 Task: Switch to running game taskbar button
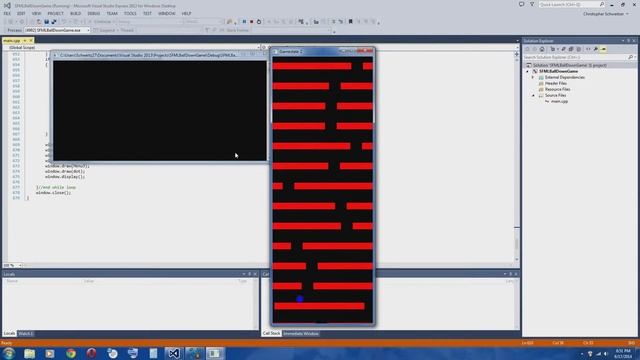(214, 353)
